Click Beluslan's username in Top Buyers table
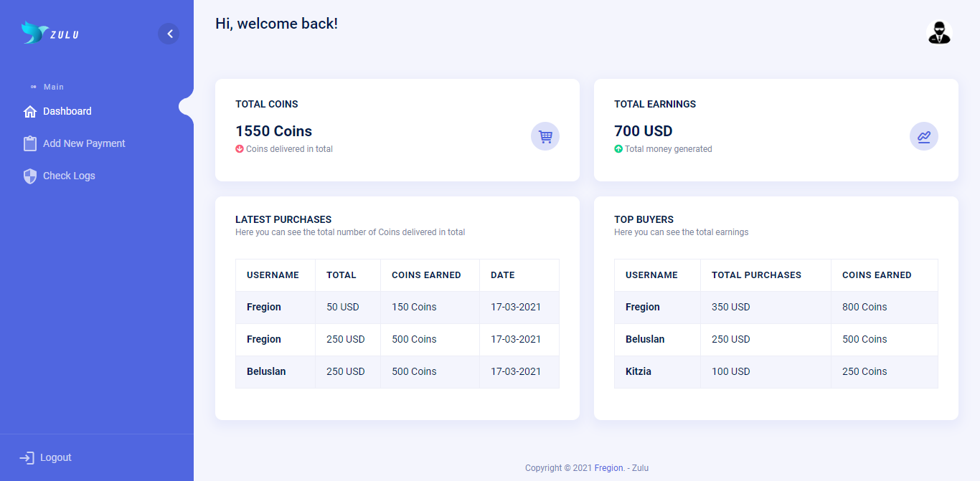Screen dimensions: 980x481 [x=645, y=339]
